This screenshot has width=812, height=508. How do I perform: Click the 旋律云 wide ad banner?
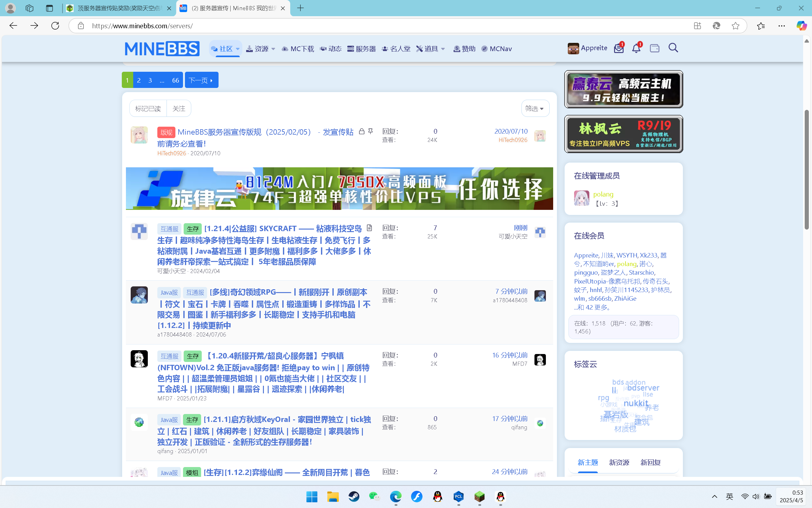(x=339, y=189)
